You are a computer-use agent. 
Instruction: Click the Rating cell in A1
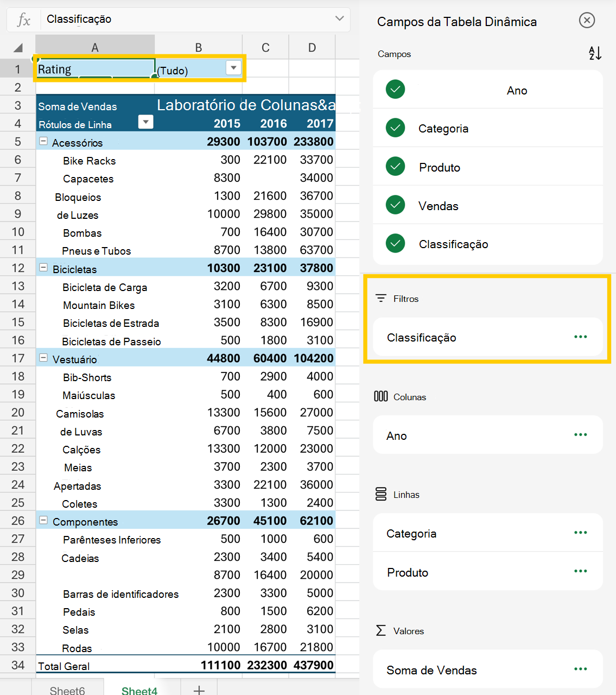pos(96,69)
